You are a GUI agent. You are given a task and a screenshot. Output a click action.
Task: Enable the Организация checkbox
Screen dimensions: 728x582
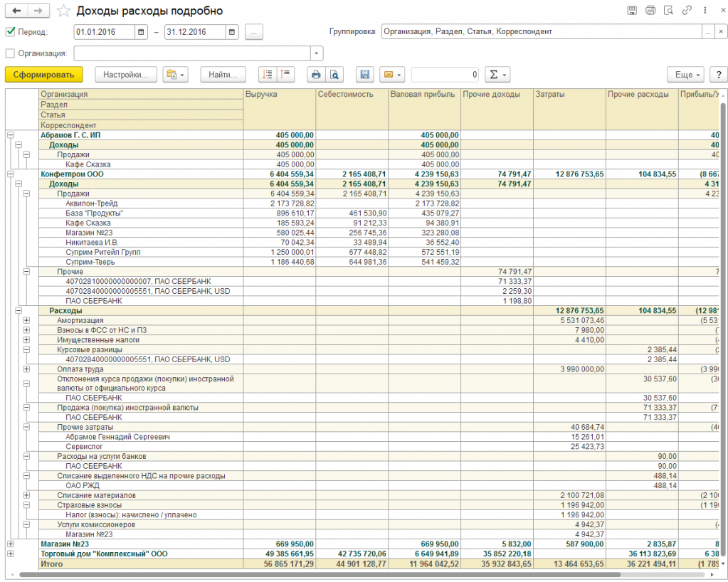(10, 53)
